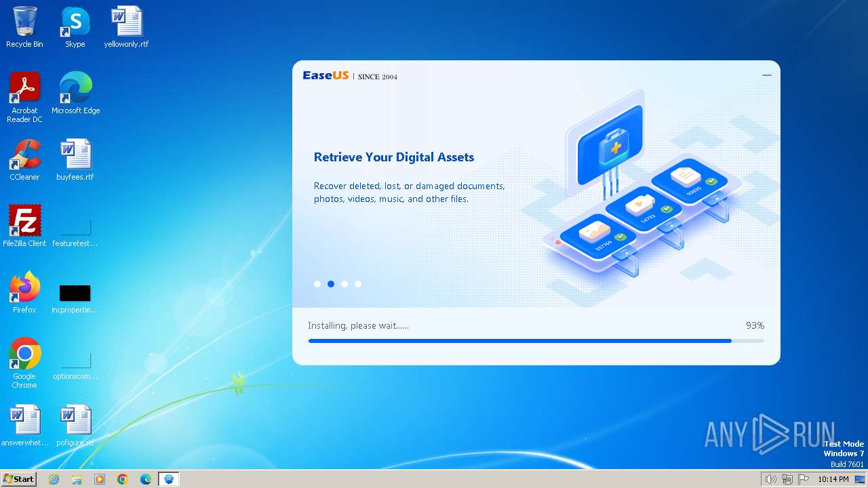The width and height of the screenshot is (868, 488).
Task: Select the third carousel slide dot
Action: (x=344, y=284)
